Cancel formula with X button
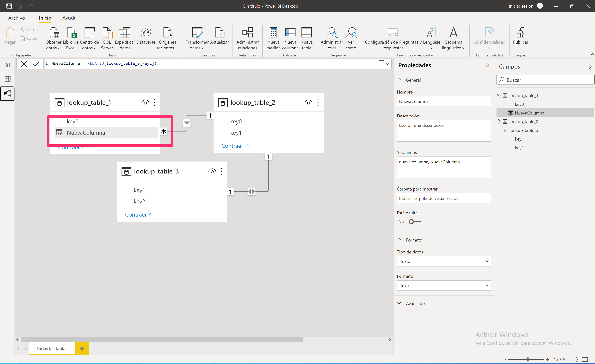The height and width of the screenshot is (364, 595). [x=24, y=64]
